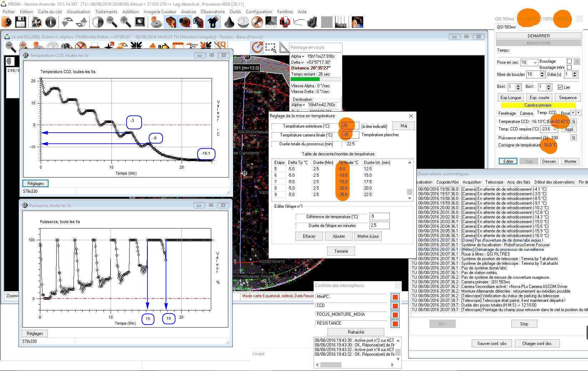Open the Pose en sec. dropdown
588x371 pixels.
click(534, 62)
